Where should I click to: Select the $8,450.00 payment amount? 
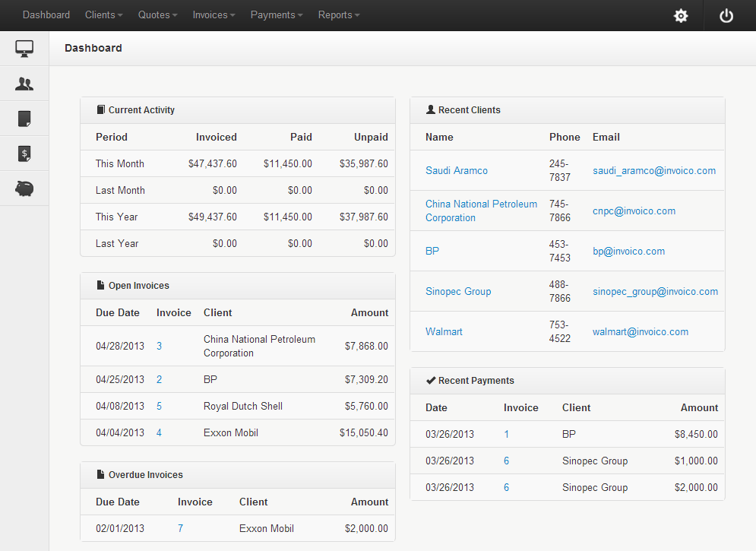[696, 435]
